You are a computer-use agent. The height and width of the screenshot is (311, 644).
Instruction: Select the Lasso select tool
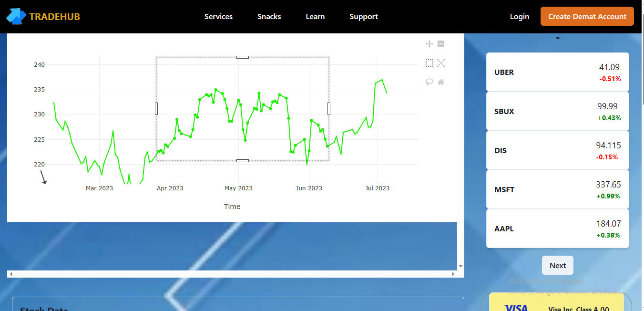click(x=429, y=82)
